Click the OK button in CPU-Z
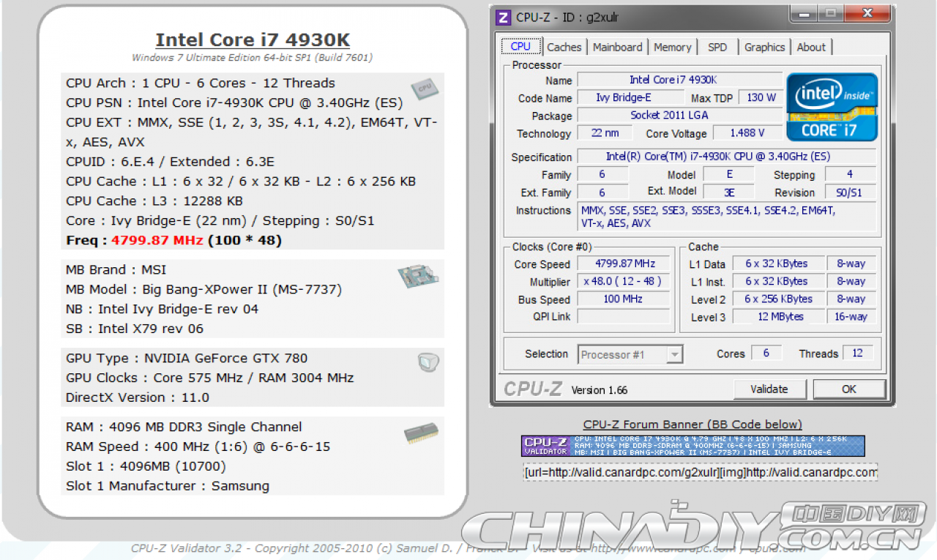 point(849,389)
